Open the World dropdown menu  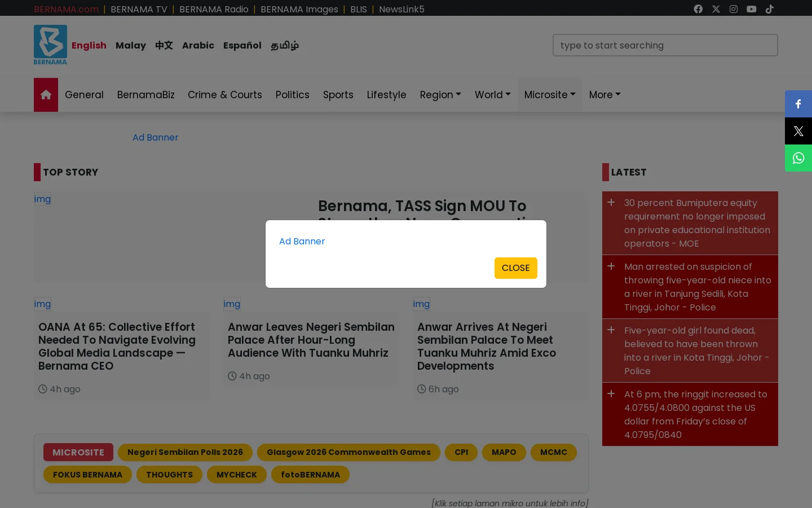(492, 95)
